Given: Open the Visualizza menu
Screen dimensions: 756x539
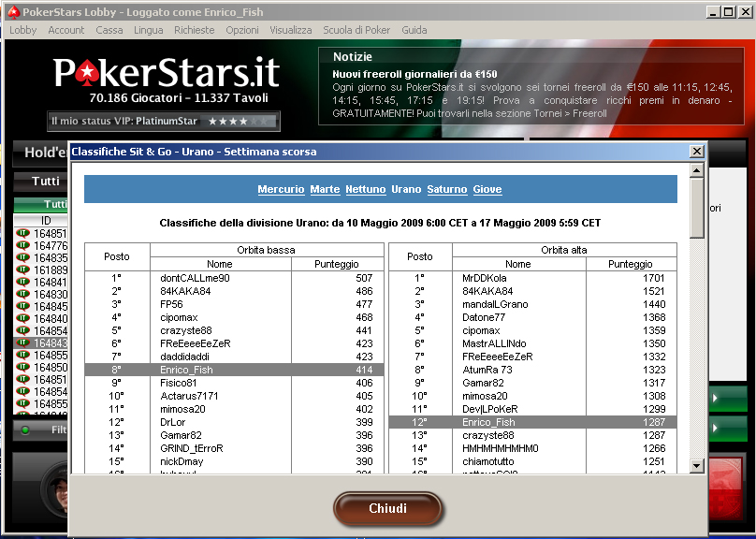Looking at the screenshot, I should [x=291, y=30].
